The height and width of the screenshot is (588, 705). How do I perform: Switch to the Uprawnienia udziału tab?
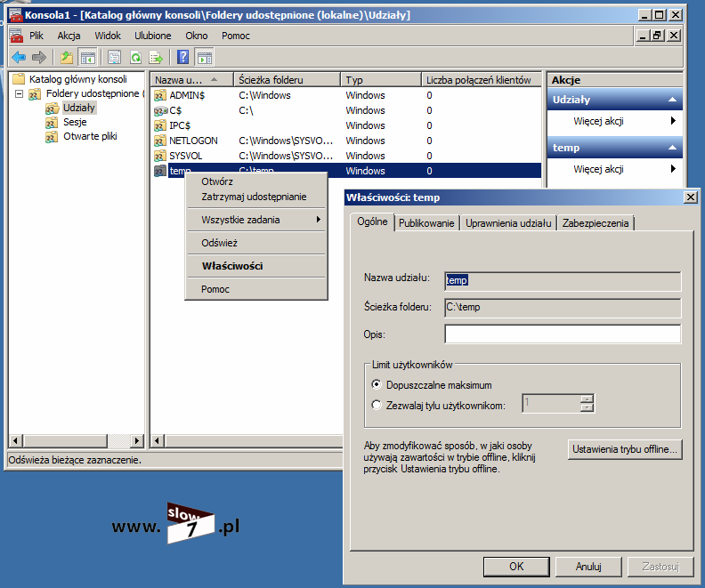tap(509, 223)
